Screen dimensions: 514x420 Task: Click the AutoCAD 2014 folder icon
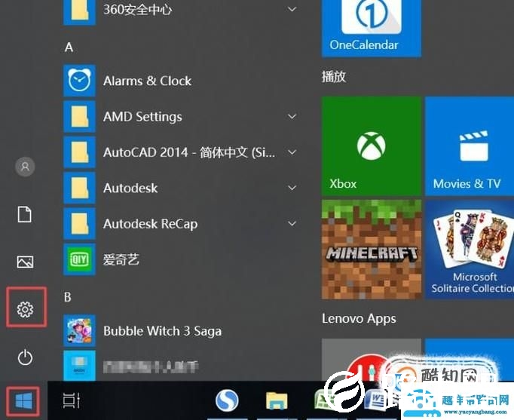click(79, 152)
